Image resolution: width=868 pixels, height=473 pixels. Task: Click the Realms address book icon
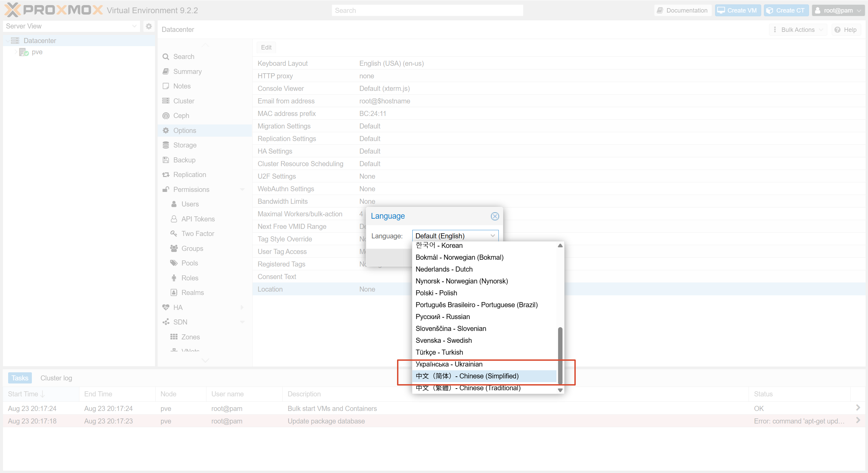(174, 293)
